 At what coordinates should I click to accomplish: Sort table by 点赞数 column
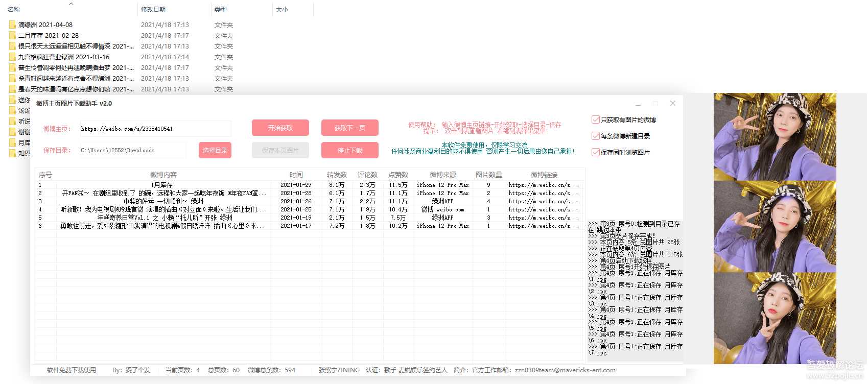coord(398,175)
